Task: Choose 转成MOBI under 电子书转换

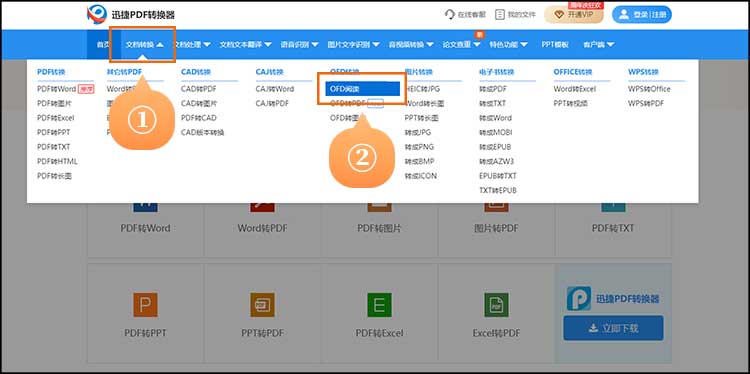Action: click(495, 132)
